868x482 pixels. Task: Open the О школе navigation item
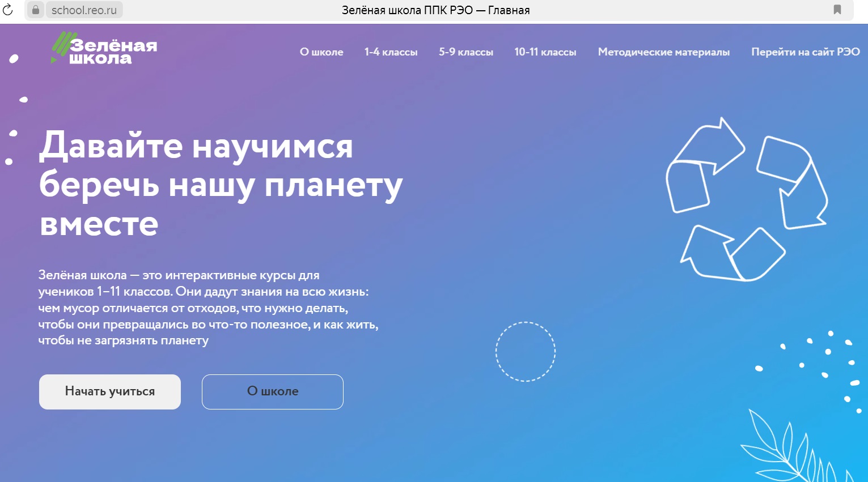pos(321,52)
